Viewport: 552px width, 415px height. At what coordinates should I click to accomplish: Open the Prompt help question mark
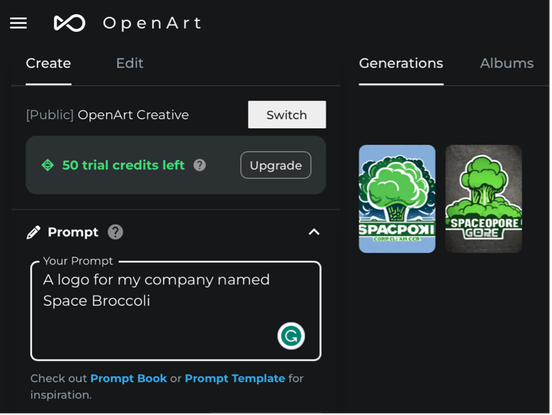[x=115, y=232]
